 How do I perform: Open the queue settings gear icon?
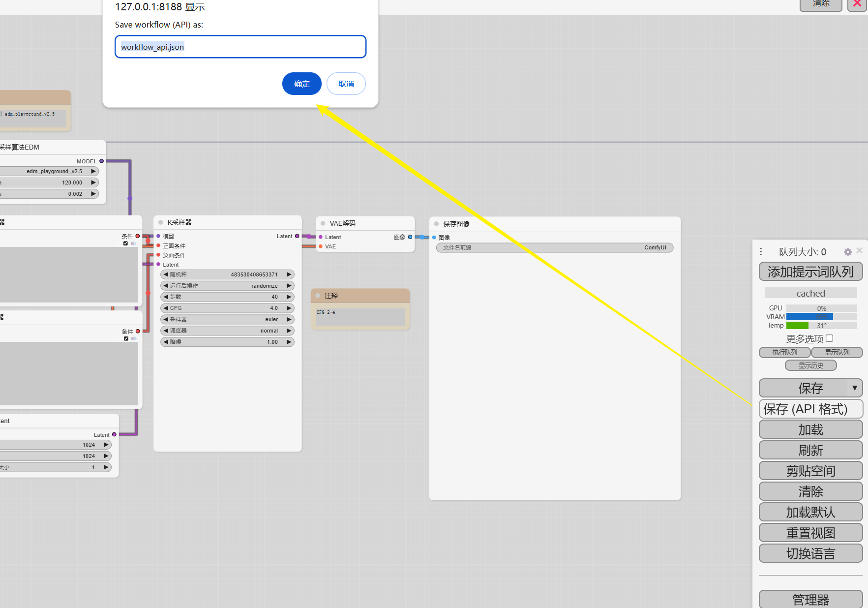coord(847,252)
